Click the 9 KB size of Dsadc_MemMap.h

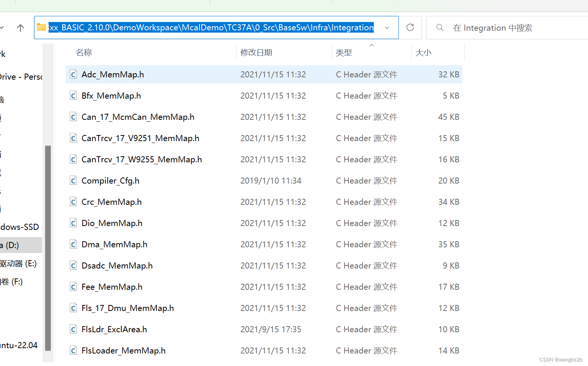point(451,265)
